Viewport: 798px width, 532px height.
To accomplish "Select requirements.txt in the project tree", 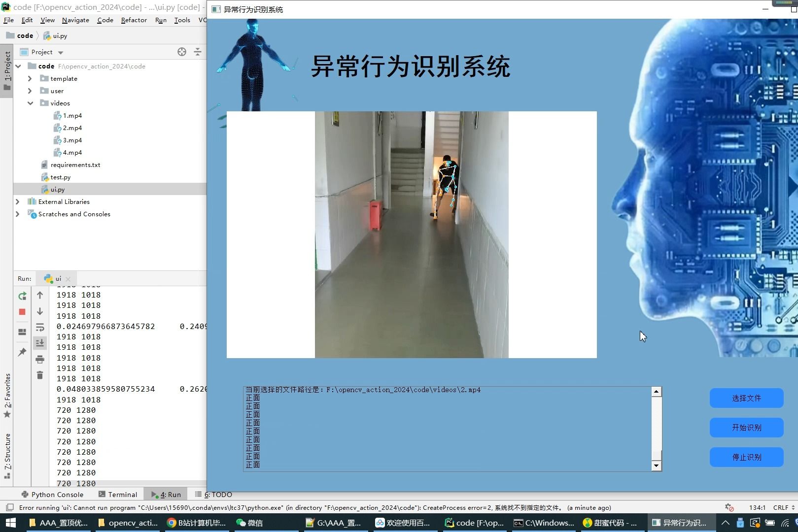I will (x=75, y=165).
